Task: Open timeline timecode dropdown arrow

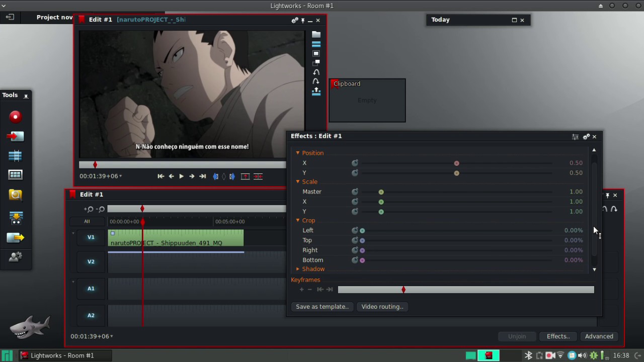Action: 112,336
